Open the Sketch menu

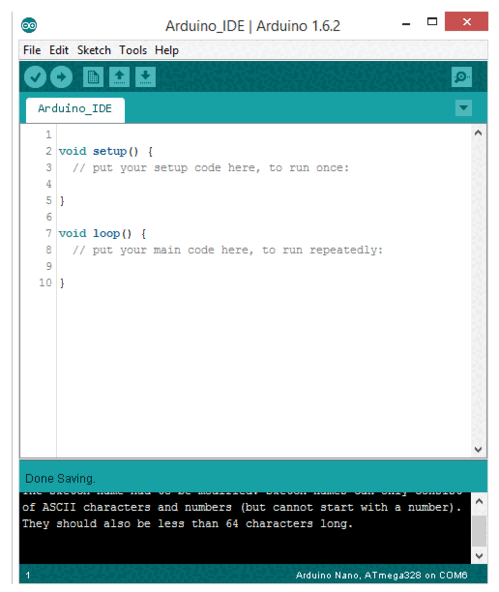click(x=94, y=50)
